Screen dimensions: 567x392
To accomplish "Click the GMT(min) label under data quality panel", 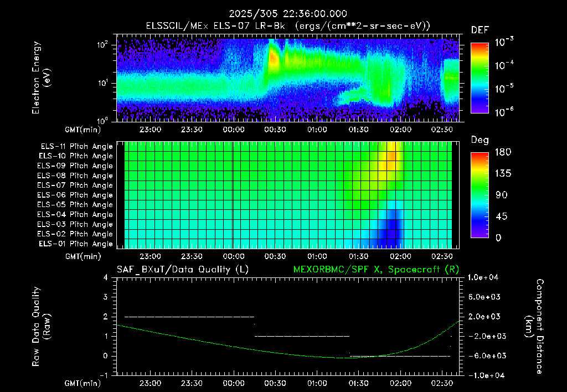I will (83, 383).
